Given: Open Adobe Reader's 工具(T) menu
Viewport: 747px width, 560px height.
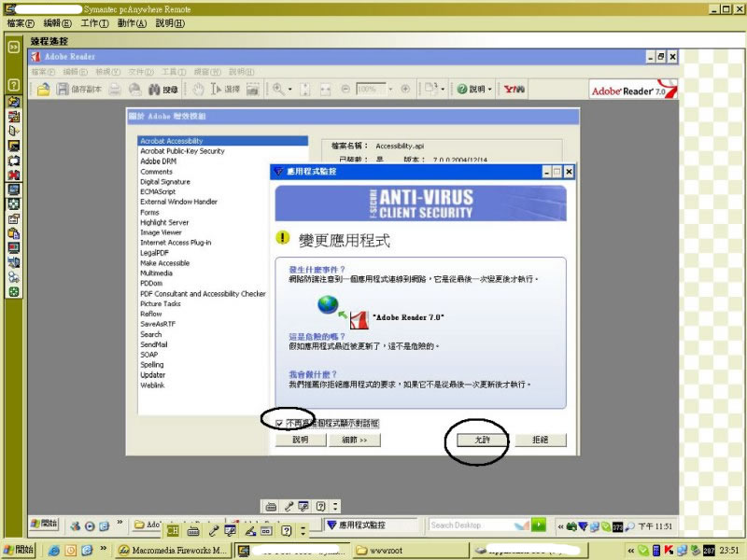Looking at the screenshot, I should pos(174,72).
